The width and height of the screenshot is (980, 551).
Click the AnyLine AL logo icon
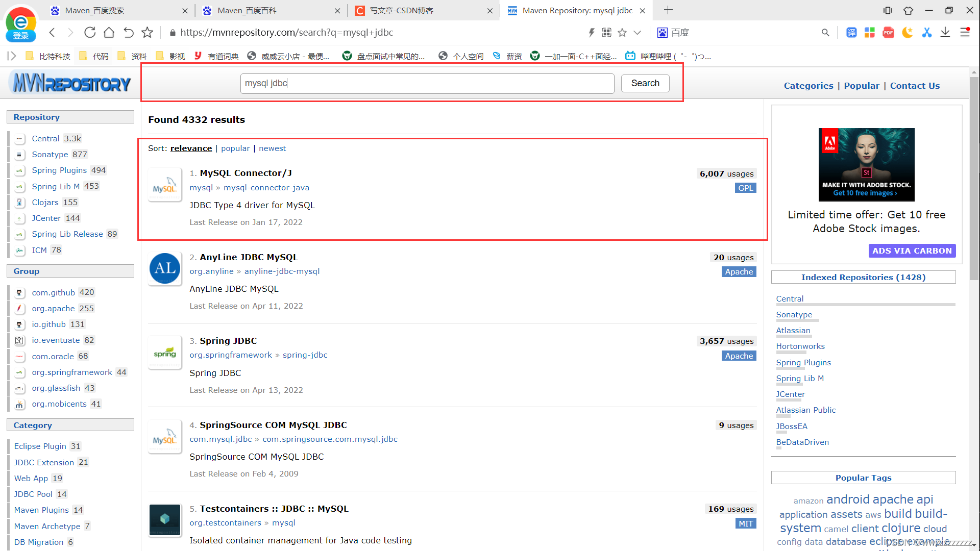coord(164,269)
